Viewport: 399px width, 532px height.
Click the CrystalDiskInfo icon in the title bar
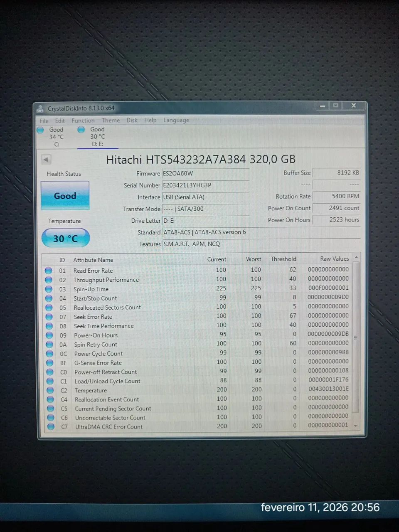click(x=40, y=108)
